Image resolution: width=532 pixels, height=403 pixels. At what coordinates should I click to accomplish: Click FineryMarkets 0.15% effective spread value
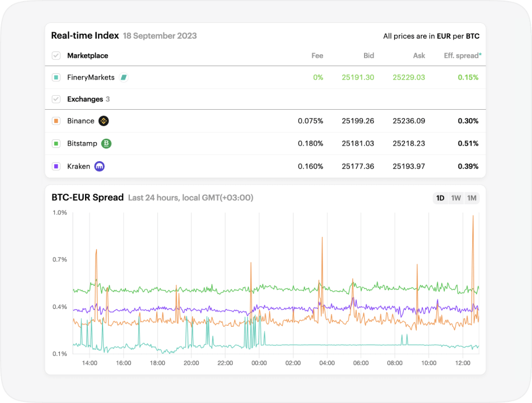pos(468,77)
